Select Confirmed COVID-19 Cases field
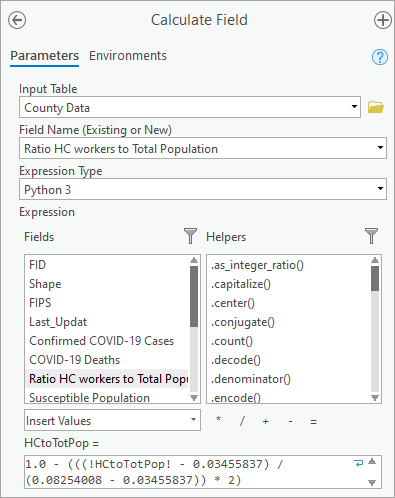Image resolution: width=395 pixels, height=498 pixels. 107,341
